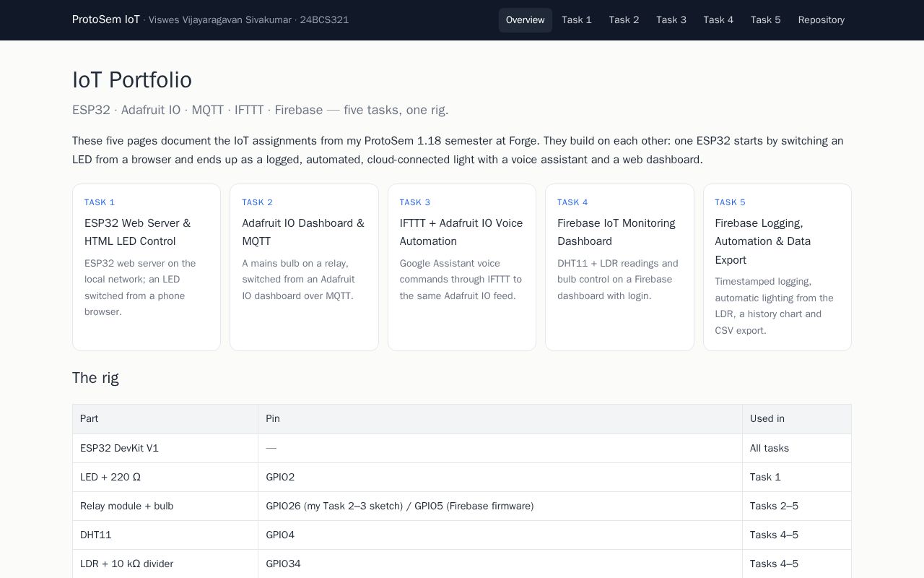
Task: Select the ESP32 DevKit V1 table cell
Action: tap(165, 448)
